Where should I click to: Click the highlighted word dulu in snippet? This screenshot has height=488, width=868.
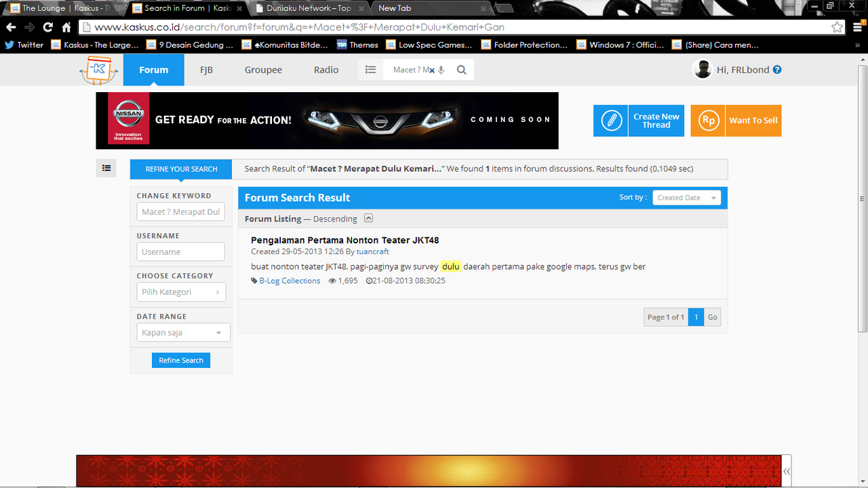click(x=450, y=266)
